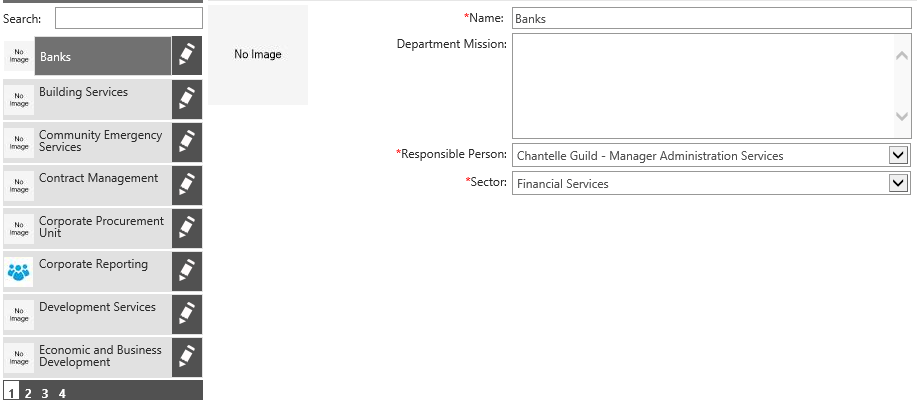Click edit pencil for Banks department
Screen dimensions: 917x405
tap(186, 56)
